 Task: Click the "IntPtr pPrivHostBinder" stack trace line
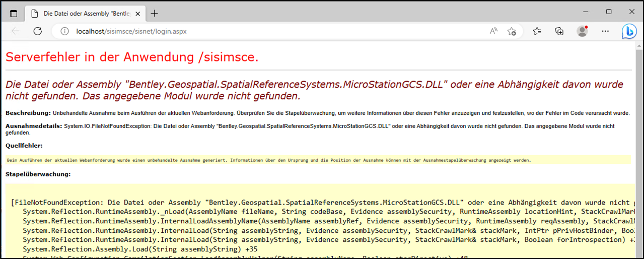[328, 231]
